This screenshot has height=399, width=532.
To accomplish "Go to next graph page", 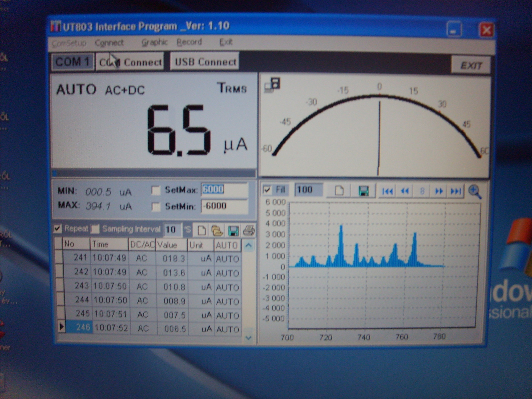I will [439, 191].
